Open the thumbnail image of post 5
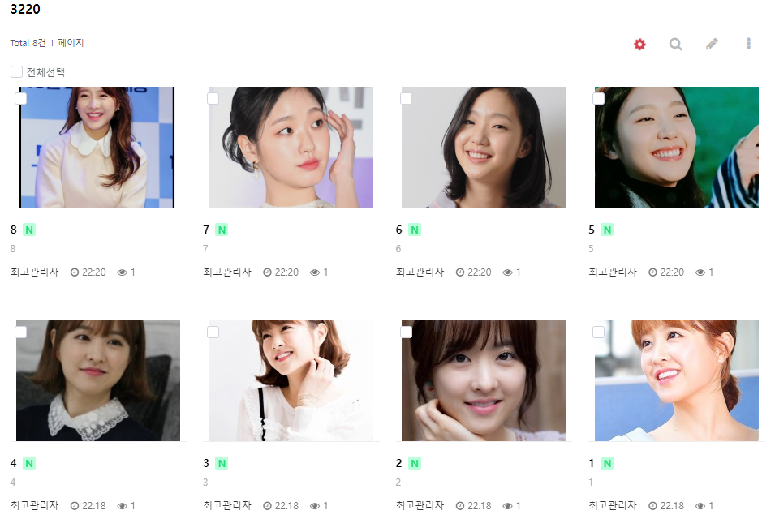Viewport: 775px width, 532px height. click(676, 148)
